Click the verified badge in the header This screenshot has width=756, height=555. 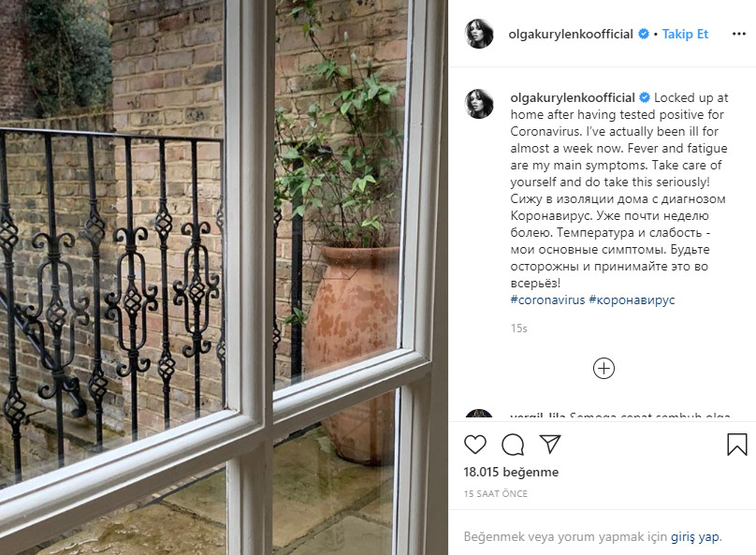pyautogui.click(x=643, y=34)
